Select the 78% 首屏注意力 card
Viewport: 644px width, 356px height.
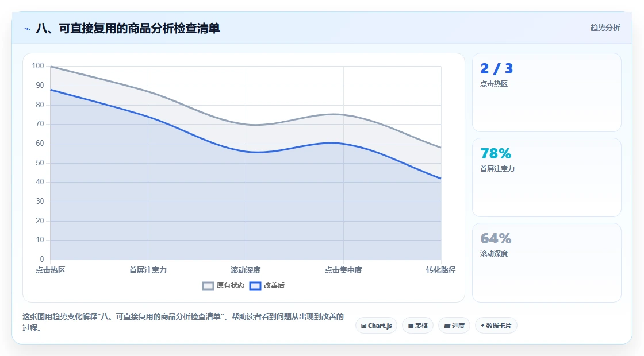click(x=547, y=177)
